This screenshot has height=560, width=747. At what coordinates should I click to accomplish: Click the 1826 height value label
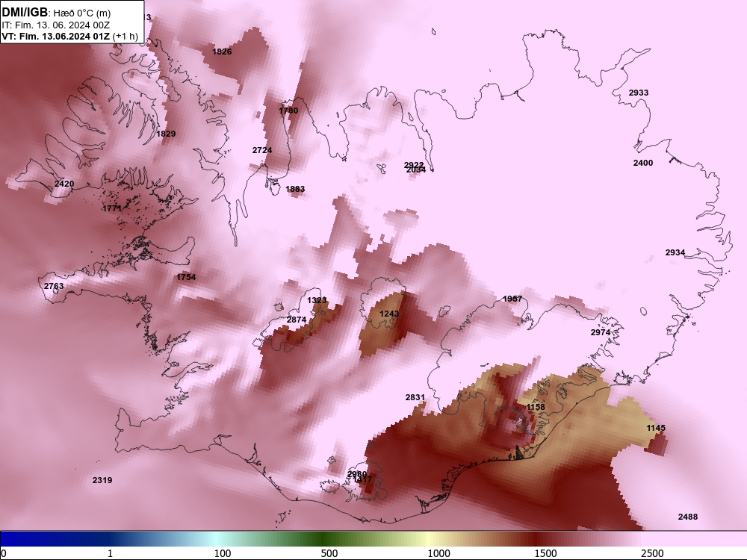(x=222, y=52)
